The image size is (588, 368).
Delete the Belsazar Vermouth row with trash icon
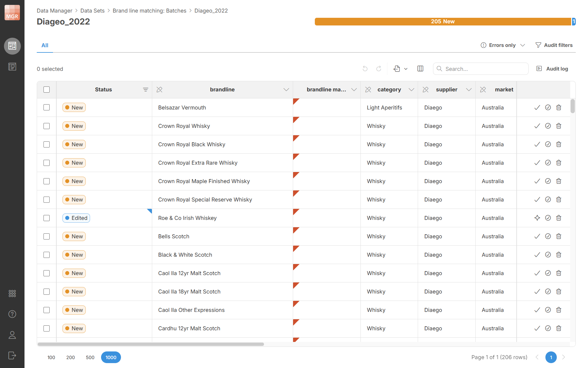coord(559,108)
